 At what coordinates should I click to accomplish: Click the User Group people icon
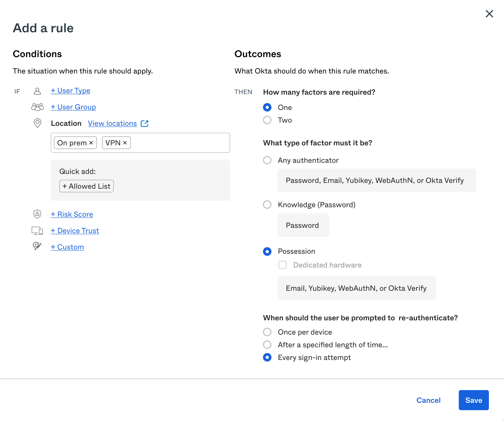pyautogui.click(x=37, y=107)
